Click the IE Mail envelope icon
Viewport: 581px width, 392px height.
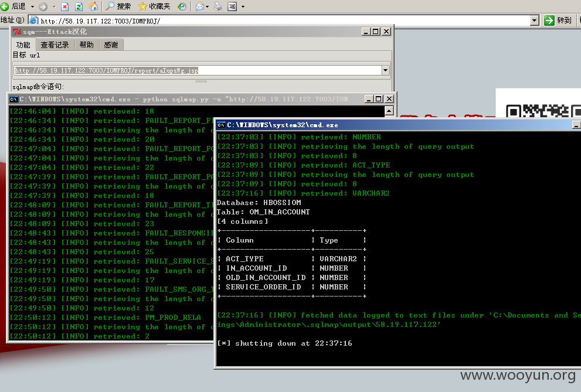[200, 6]
